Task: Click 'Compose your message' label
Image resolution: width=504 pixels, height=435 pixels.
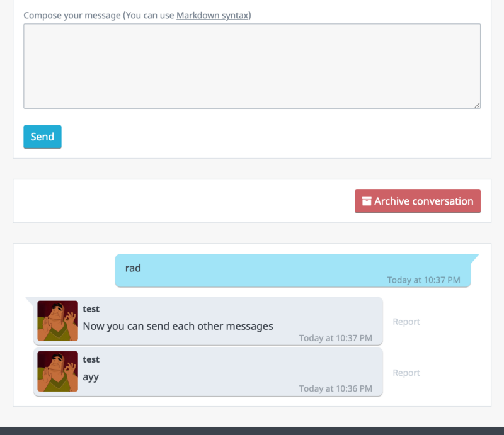Action: (x=72, y=15)
